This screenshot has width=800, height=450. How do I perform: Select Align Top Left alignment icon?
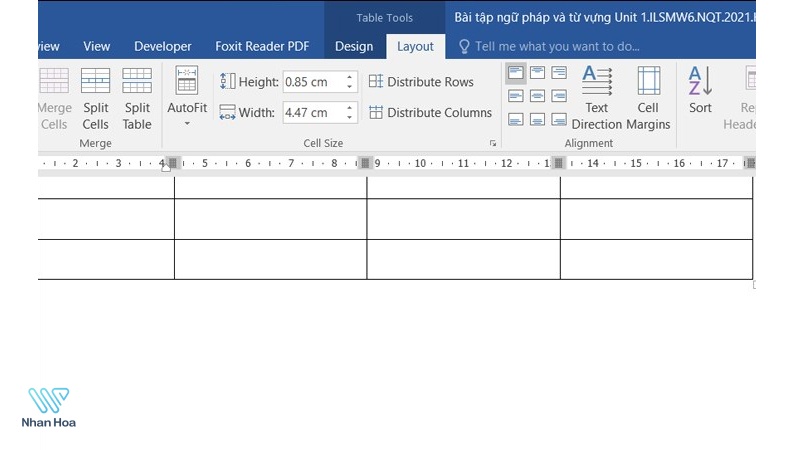coord(515,72)
